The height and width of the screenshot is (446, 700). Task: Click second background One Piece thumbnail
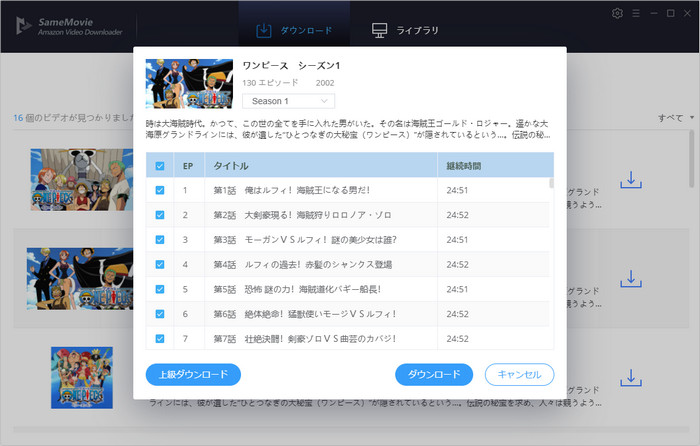tap(80, 279)
